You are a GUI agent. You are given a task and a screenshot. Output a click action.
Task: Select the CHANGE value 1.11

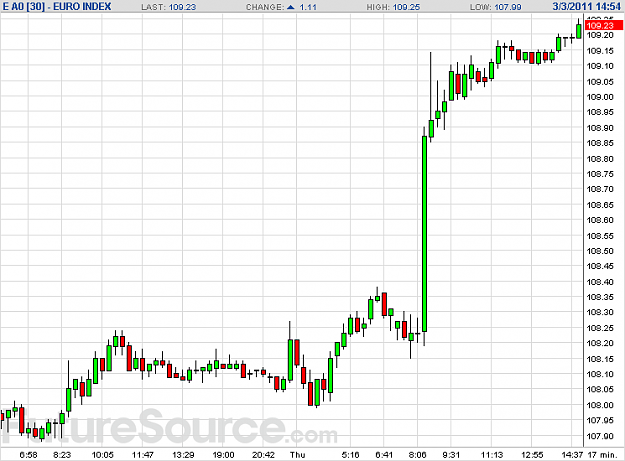[x=308, y=7]
